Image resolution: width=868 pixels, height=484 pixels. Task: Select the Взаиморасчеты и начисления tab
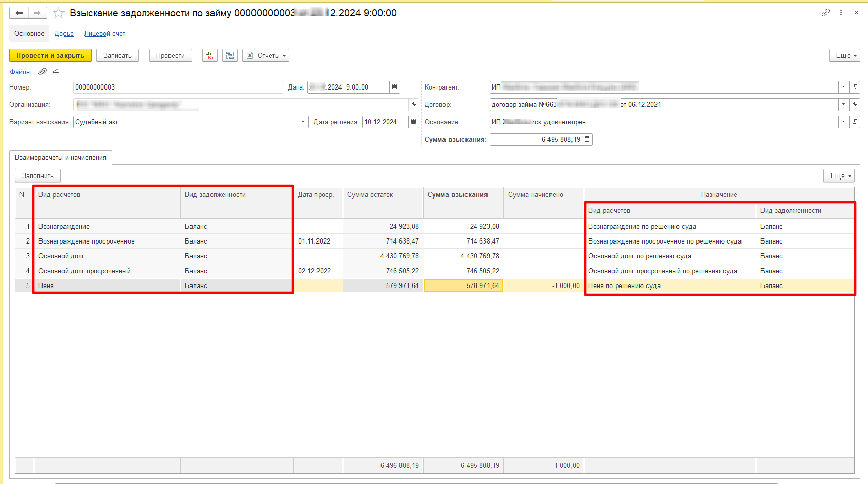click(60, 157)
